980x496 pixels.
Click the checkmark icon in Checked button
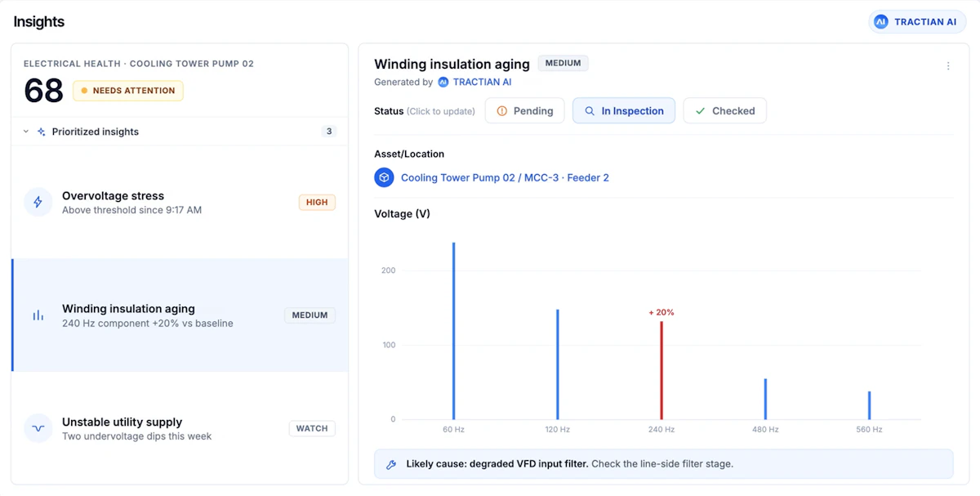point(700,111)
